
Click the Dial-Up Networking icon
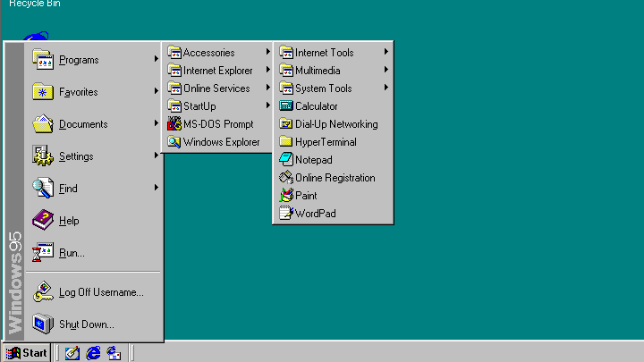pyautogui.click(x=286, y=124)
